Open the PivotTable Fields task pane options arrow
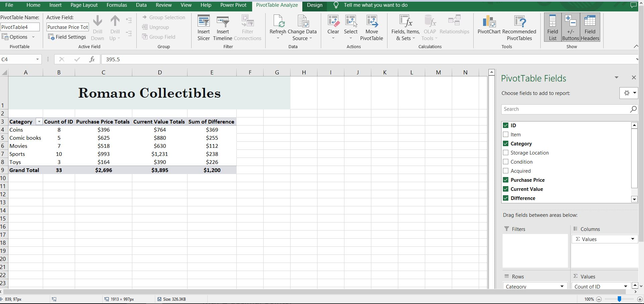This screenshot has height=304, width=644. pyautogui.click(x=616, y=77)
